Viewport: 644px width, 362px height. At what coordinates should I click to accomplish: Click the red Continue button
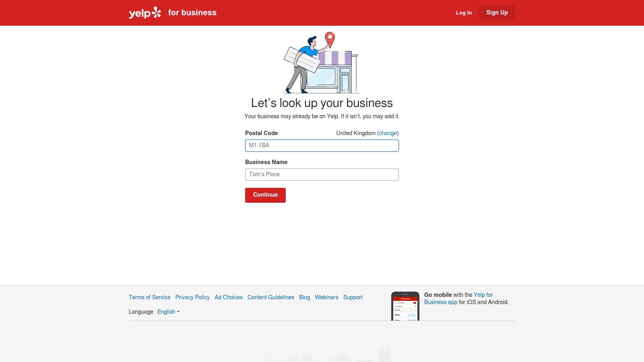pyautogui.click(x=265, y=195)
